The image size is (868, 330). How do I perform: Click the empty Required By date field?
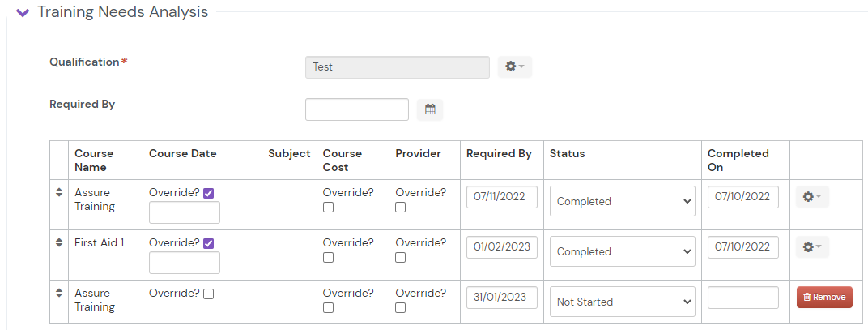coord(357,109)
